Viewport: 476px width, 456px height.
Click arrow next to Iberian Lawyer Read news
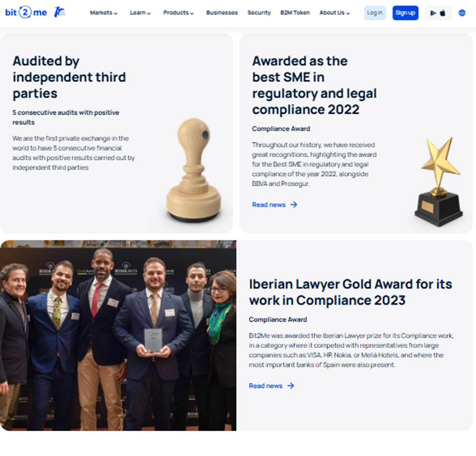291,386
